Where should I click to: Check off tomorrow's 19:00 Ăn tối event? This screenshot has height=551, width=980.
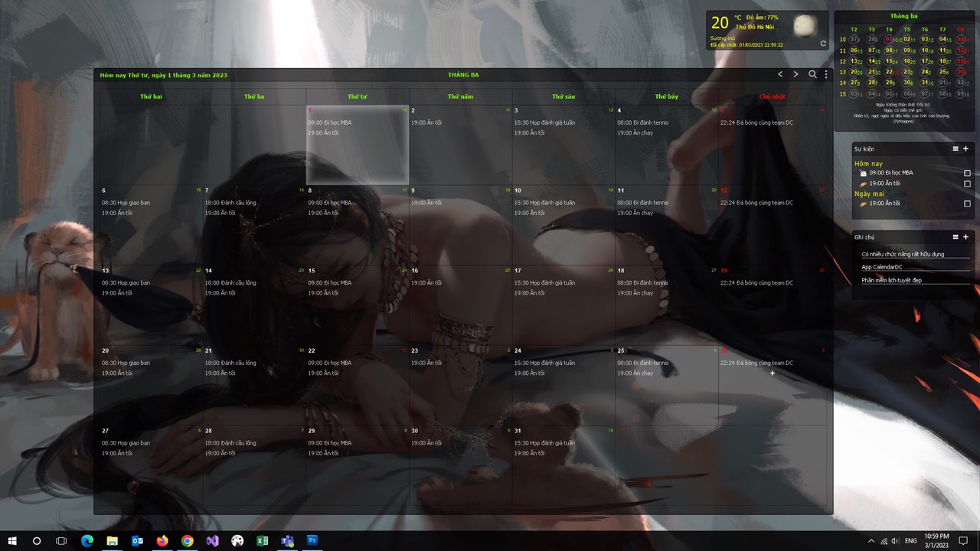click(x=967, y=204)
